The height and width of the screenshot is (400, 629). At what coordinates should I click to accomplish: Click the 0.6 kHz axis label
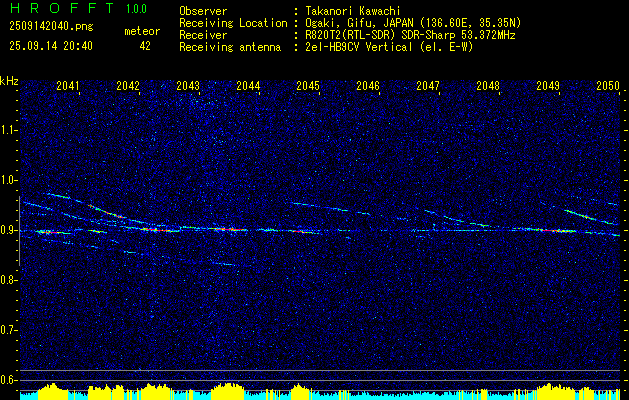click(8, 380)
